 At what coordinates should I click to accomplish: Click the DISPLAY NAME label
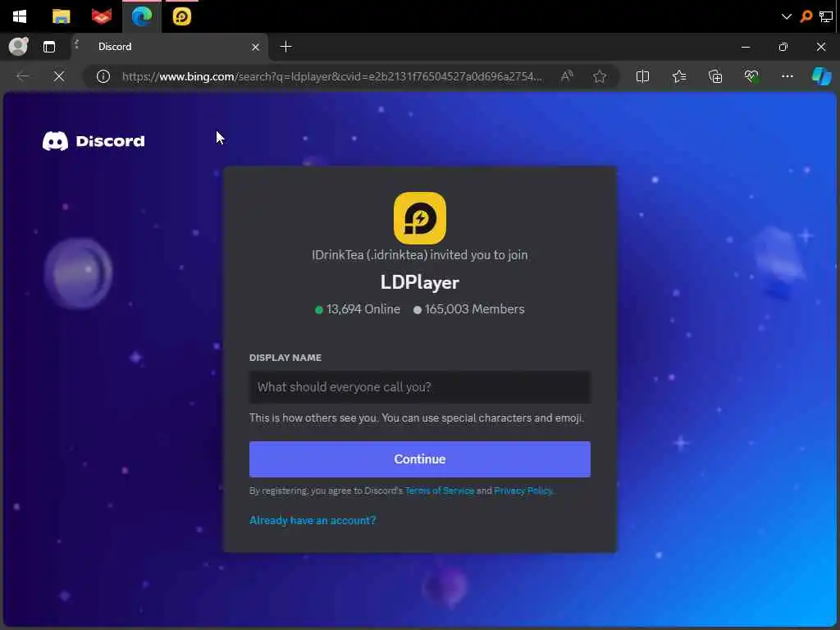(x=285, y=358)
